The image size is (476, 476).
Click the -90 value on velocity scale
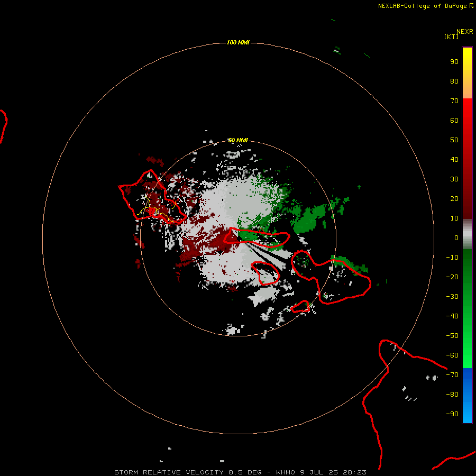pyautogui.click(x=452, y=414)
